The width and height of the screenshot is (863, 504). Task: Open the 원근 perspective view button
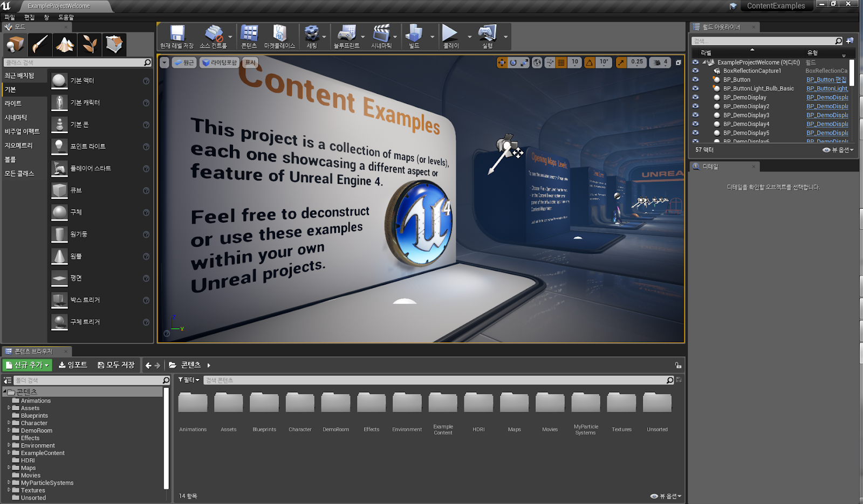coord(184,63)
